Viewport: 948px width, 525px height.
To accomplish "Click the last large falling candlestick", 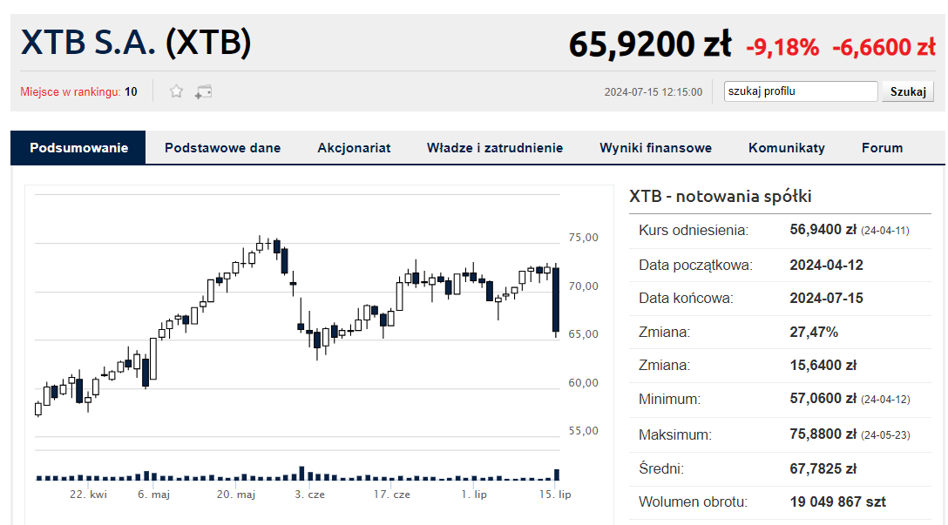I will point(556,299).
